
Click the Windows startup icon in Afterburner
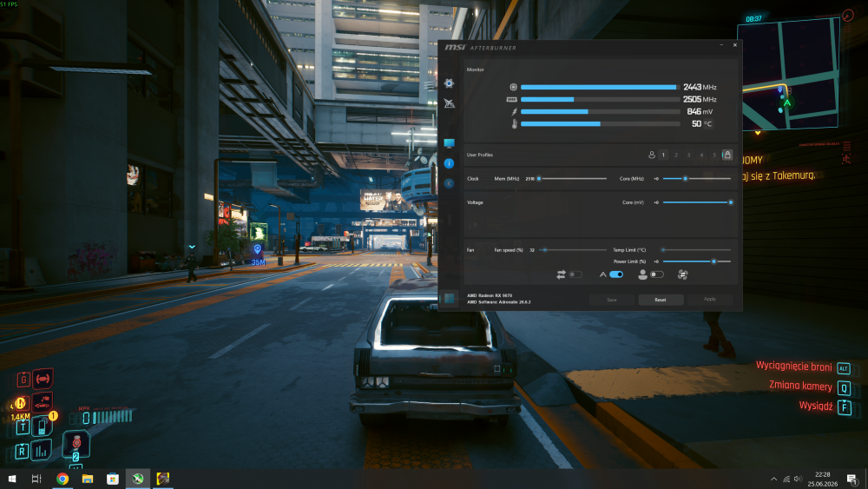click(x=449, y=299)
